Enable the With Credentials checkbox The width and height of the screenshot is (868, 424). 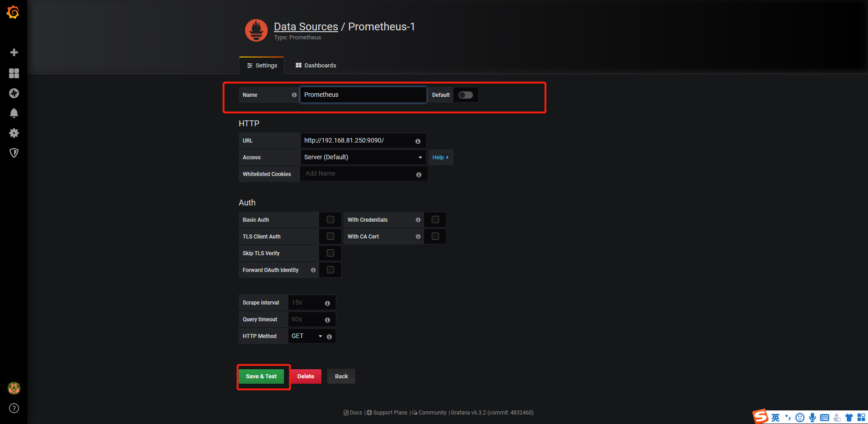point(435,219)
